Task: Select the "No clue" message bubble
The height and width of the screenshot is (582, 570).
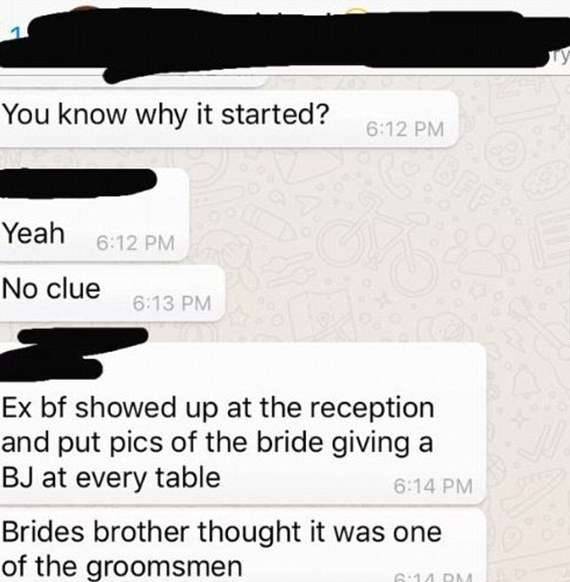Action: tap(112, 293)
